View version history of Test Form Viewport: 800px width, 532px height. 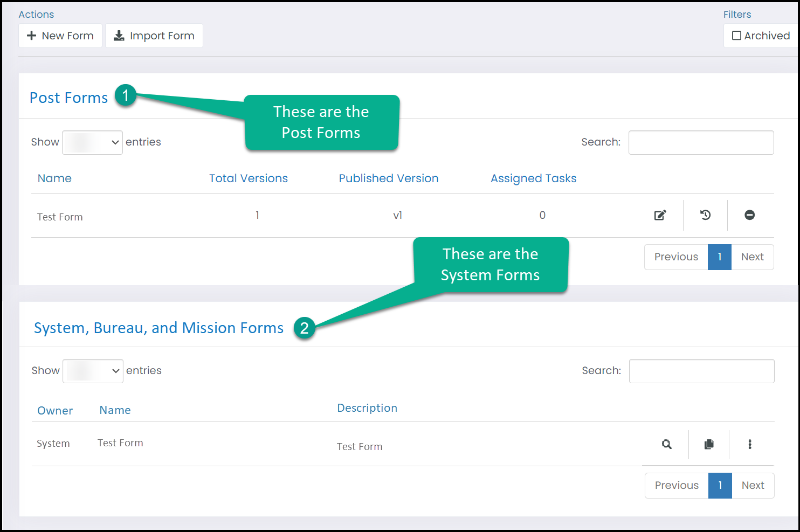[x=705, y=215]
